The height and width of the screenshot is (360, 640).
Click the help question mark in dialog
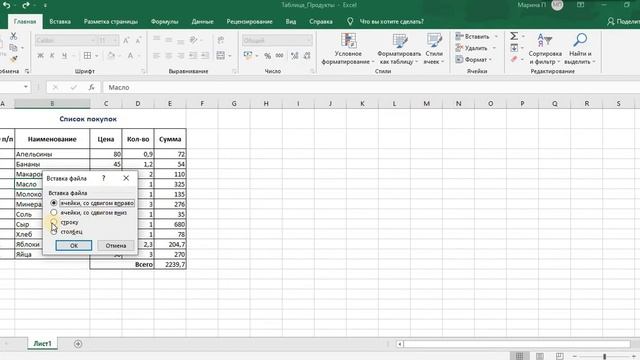pyautogui.click(x=104, y=178)
